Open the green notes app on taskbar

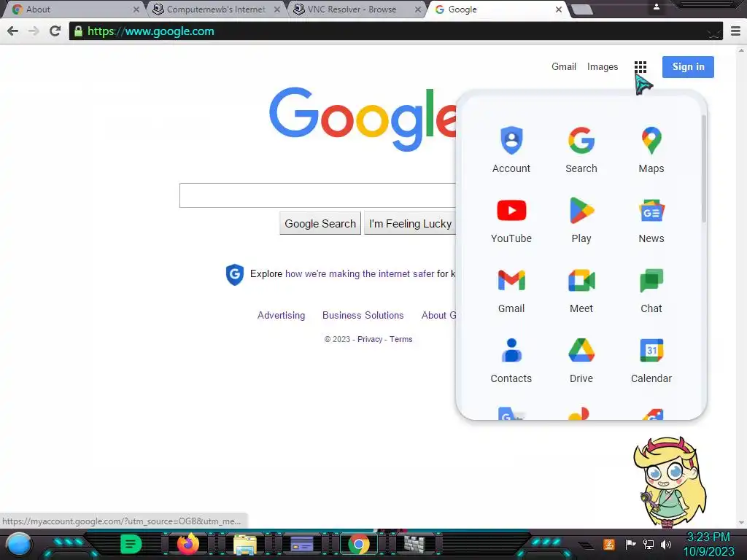(x=131, y=544)
